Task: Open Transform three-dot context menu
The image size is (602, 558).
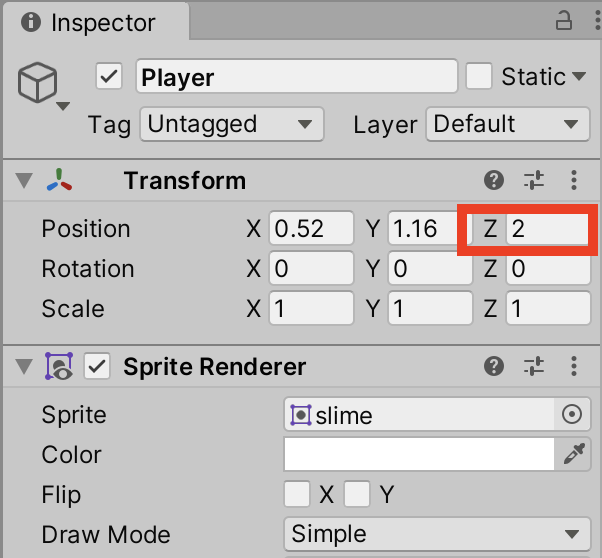Action: [574, 180]
